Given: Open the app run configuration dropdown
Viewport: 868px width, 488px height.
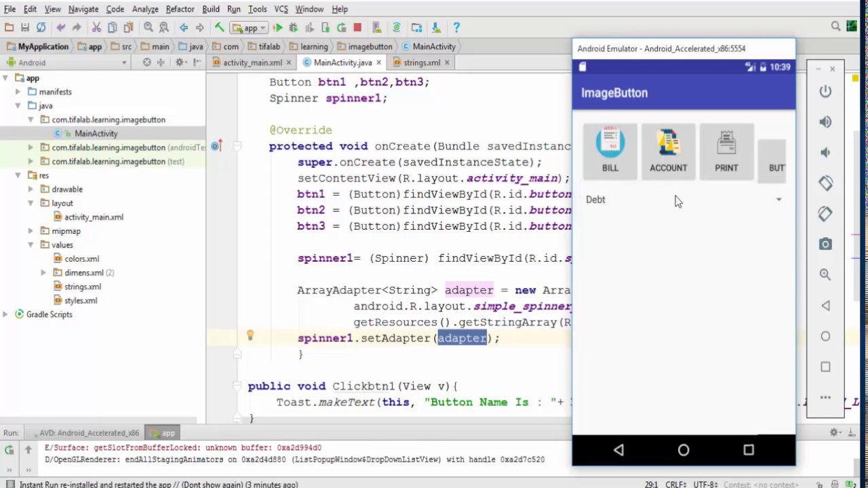Looking at the screenshot, I should [x=251, y=28].
